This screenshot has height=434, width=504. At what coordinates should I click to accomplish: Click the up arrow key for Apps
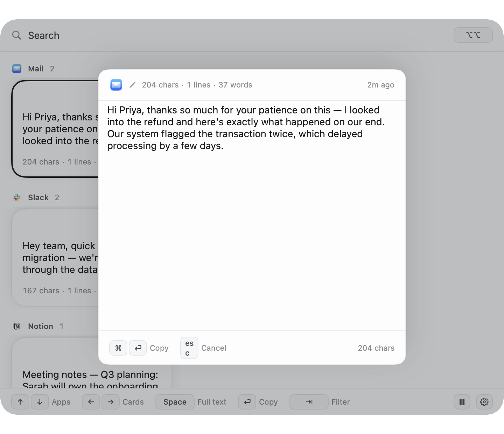coord(20,402)
